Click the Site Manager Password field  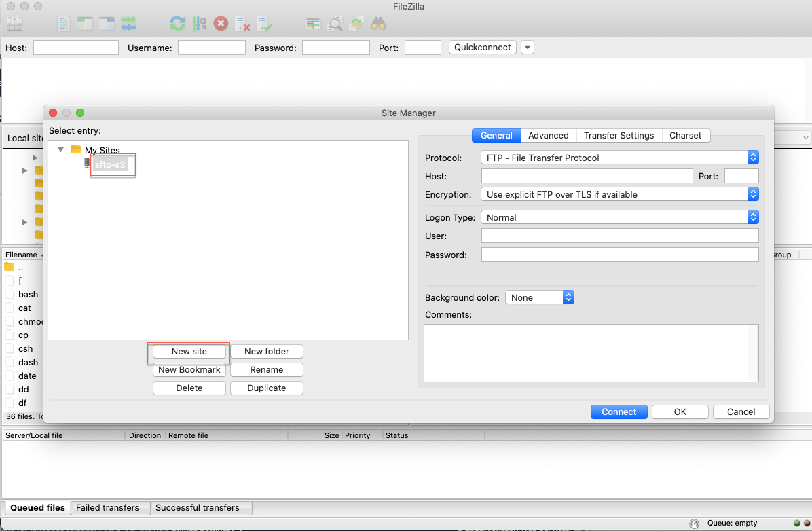[620, 255]
